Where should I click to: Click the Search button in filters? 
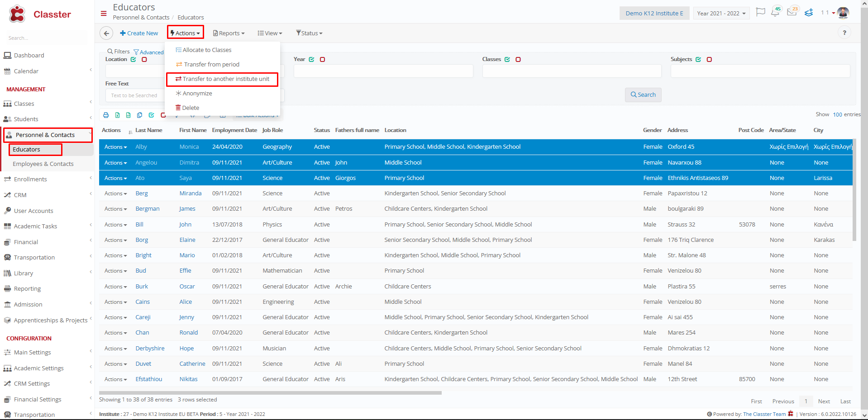[643, 94]
